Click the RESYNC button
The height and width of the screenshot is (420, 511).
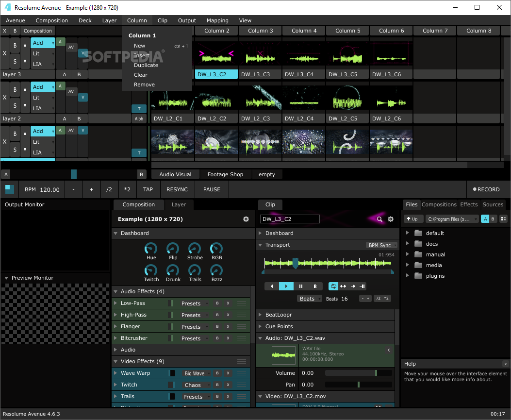(x=177, y=189)
